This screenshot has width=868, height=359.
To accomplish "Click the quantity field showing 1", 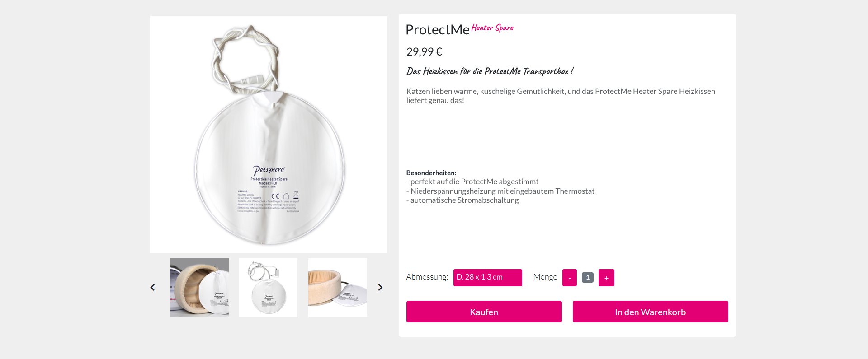I will point(587,278).
